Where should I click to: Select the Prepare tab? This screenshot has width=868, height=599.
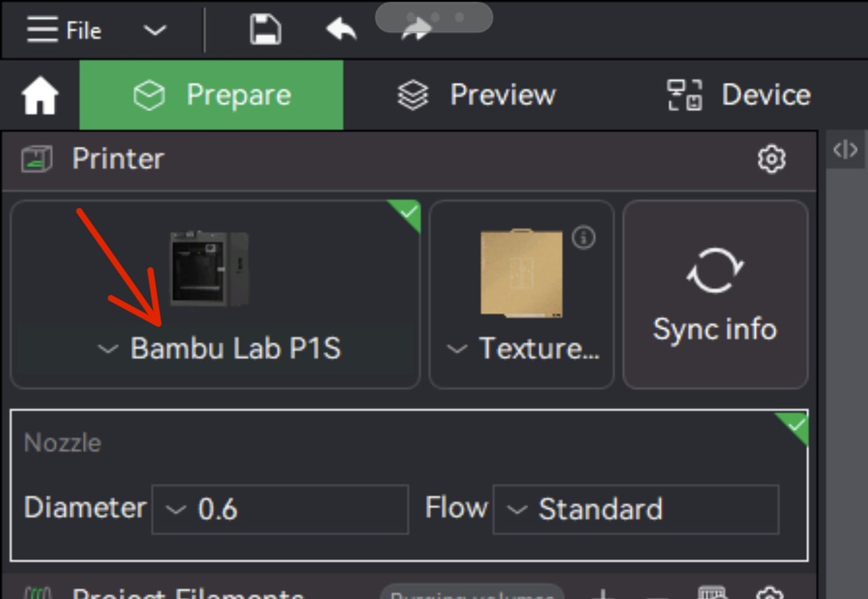212,95
